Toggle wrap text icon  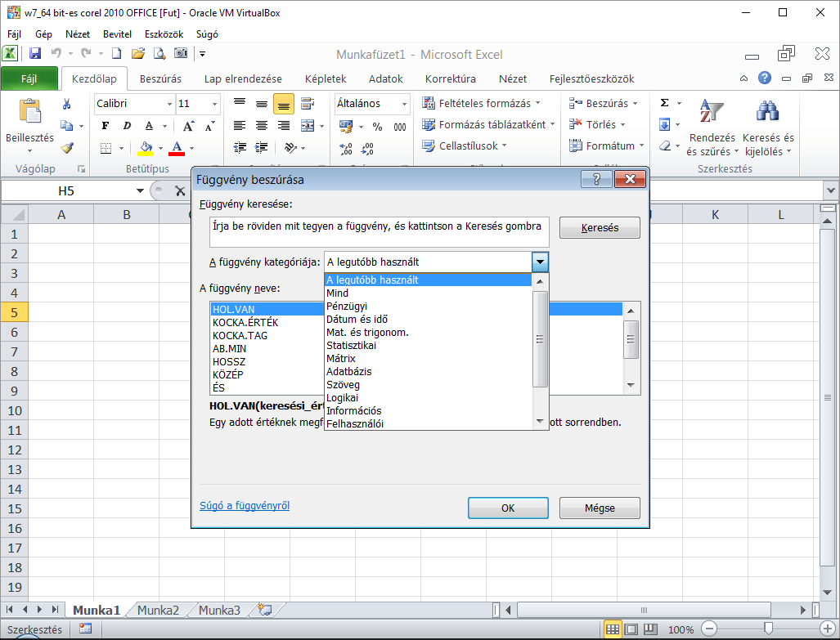point(308,104)
